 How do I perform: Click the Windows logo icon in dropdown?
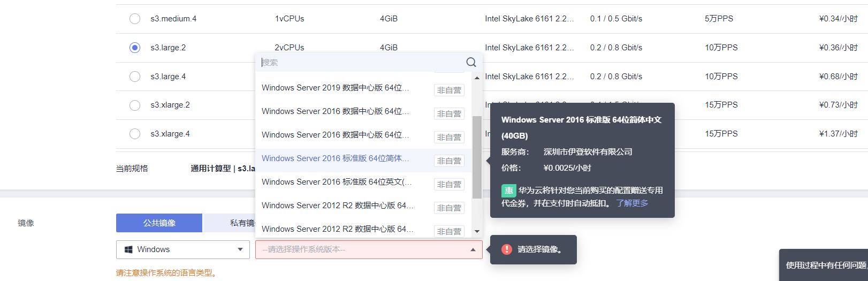coord(128,249)
